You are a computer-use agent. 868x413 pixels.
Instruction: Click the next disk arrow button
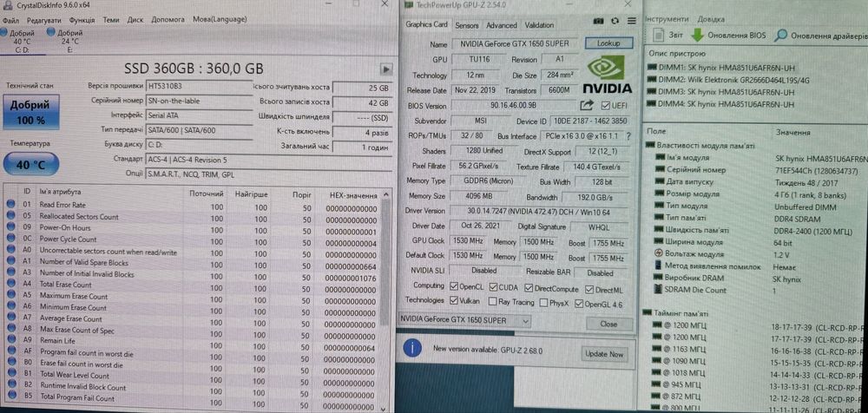click(386, 69)
